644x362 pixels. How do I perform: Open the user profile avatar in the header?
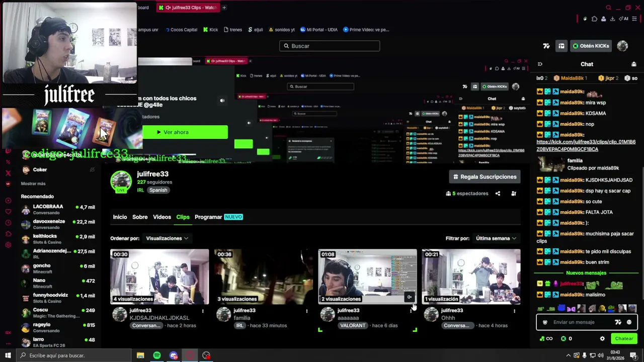[622, 46]
